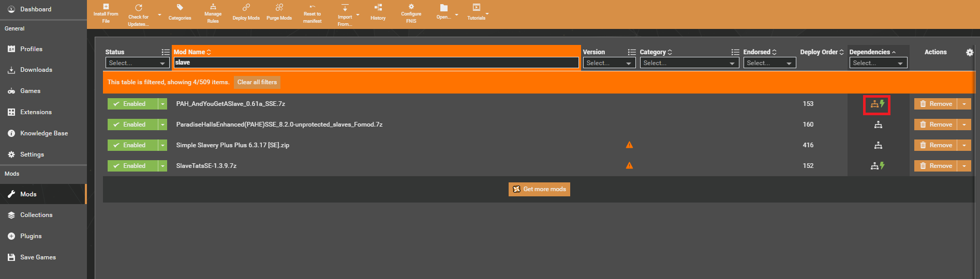Toggle Enabled status for Simple Slavery Plus
The height and width of the screenshot is (279, 980).
(x=132, y=145)
